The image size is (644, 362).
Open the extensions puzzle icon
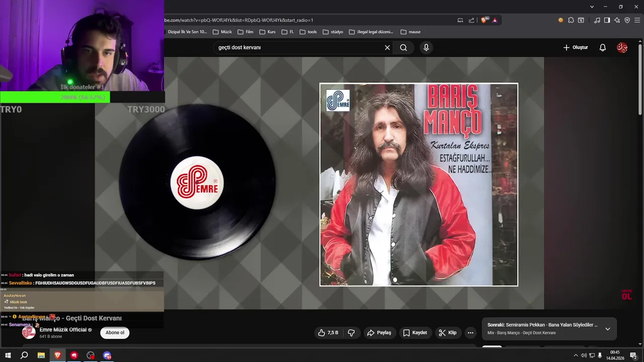click(x=571, y=20)
